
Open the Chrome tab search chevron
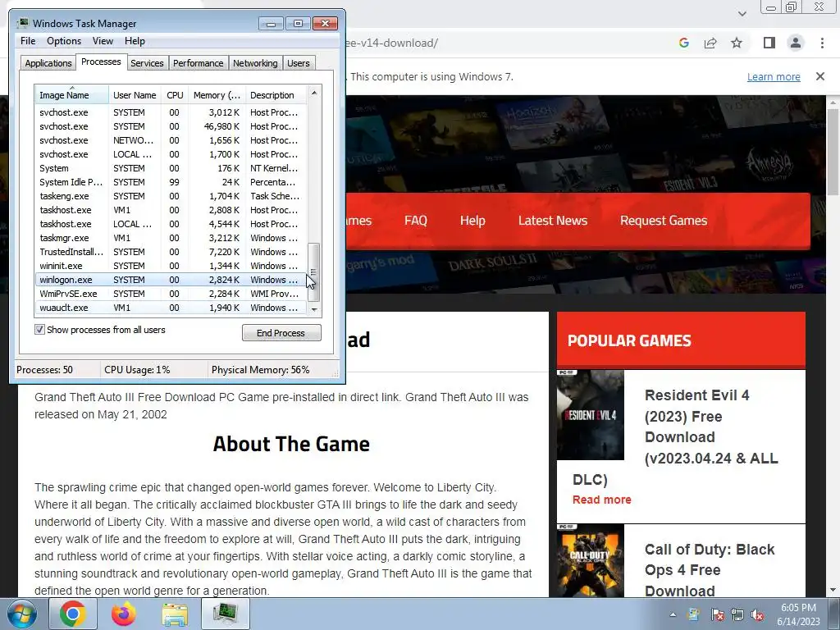pyautogui.click(x=742, y=14)
